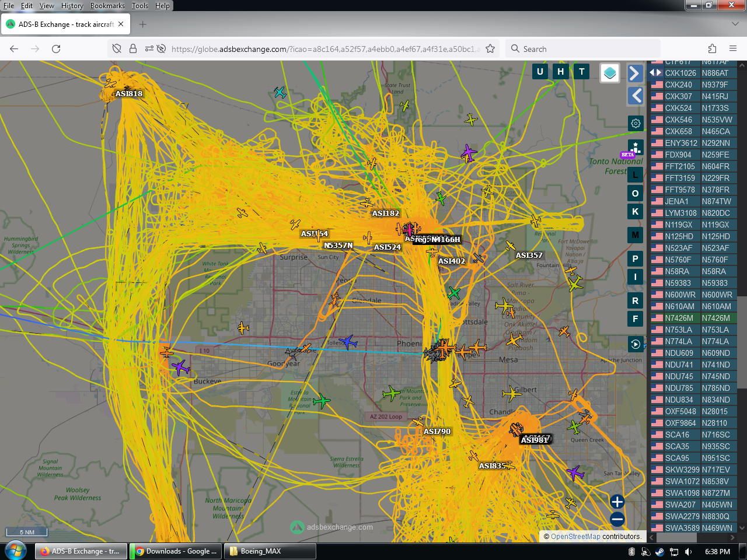Start the replay playback button

pos(636,344)
